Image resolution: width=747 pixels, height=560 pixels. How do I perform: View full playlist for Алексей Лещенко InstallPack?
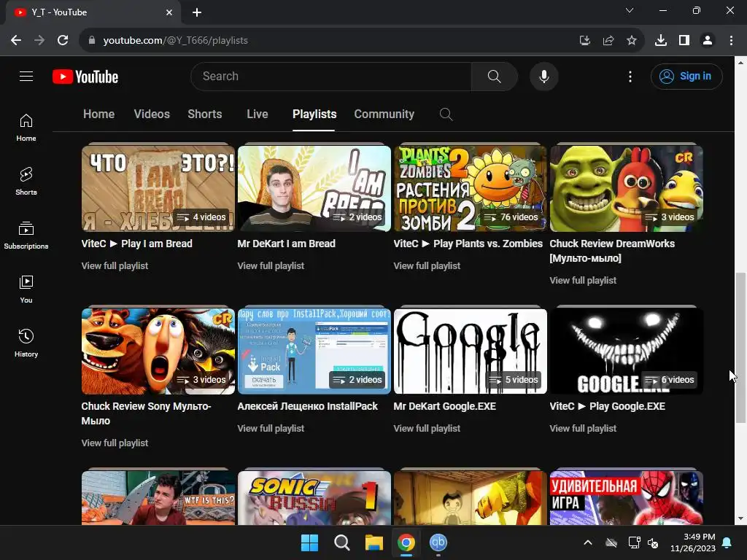coord(271,428)
